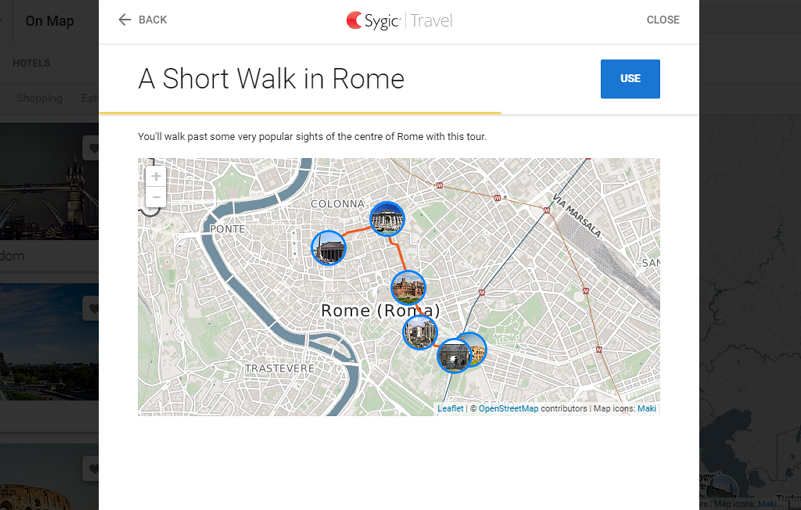Image resolution: width=801 pixels, height=510 pixels.
Task: Switch to the On Map tab
Action: coord(49,21)
